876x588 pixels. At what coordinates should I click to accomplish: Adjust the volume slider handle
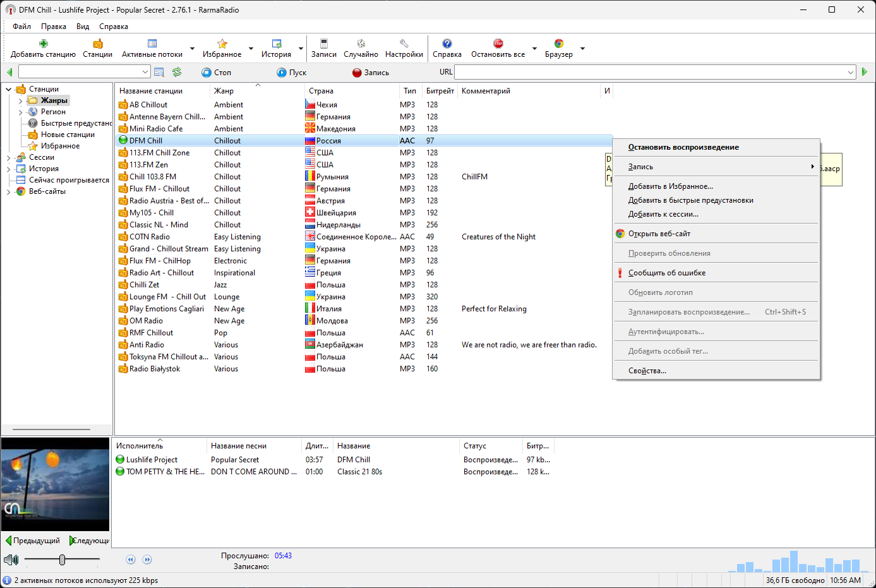pos(62,560)
